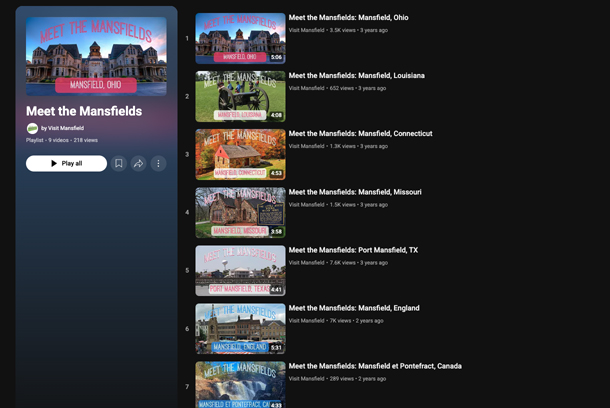
Task: Open the Mansfield, Louisiana video thumbnail
Action: point(240,96)
